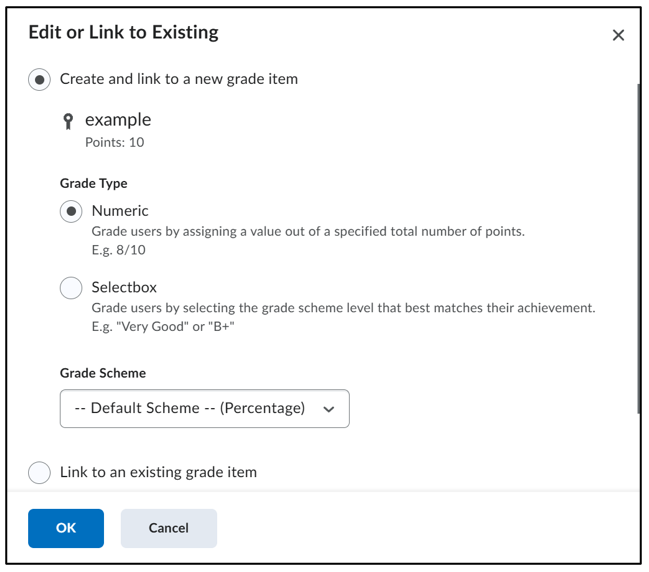Open the Grade Scheme dropdown
The height and width of the screenshot is (572, 649).
(204, 409)
